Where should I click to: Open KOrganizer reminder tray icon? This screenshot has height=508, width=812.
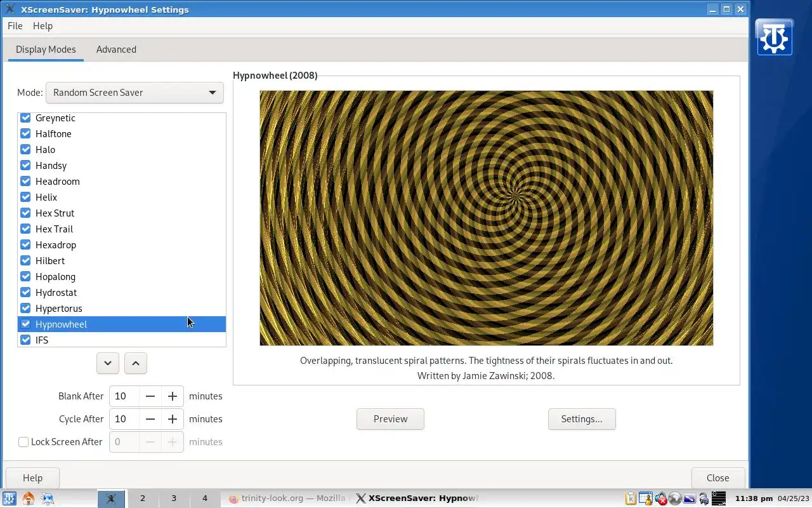click(646, 498)
